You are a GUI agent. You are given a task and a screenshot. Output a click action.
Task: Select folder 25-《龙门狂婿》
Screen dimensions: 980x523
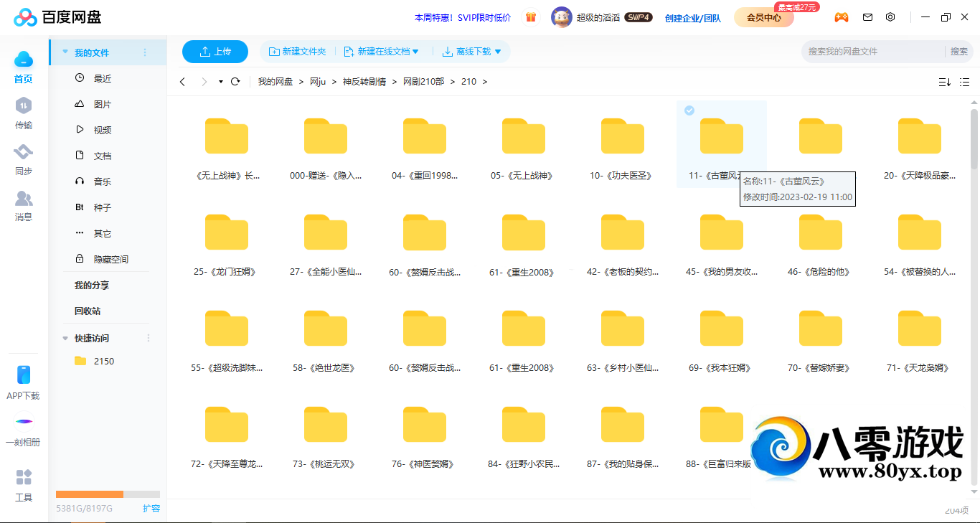coord(226,242)
